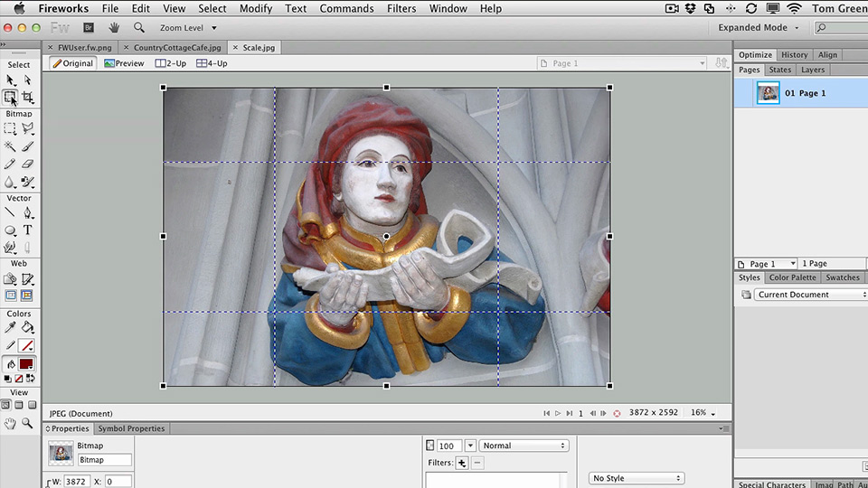Select the Knife tool
This screenshot has width=868, height=488.
(x=27, y=248)
